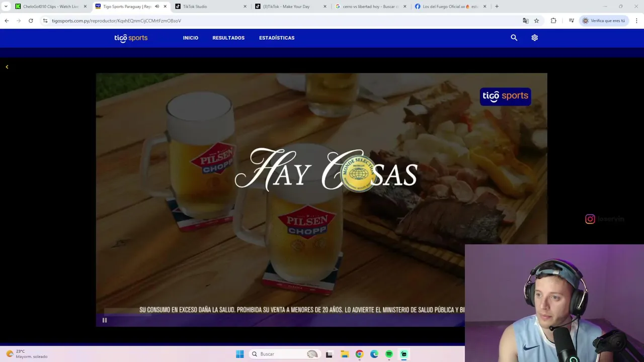Switch to cerro vs libertad search tab
The image size is (644, 362).
point(370,7)
